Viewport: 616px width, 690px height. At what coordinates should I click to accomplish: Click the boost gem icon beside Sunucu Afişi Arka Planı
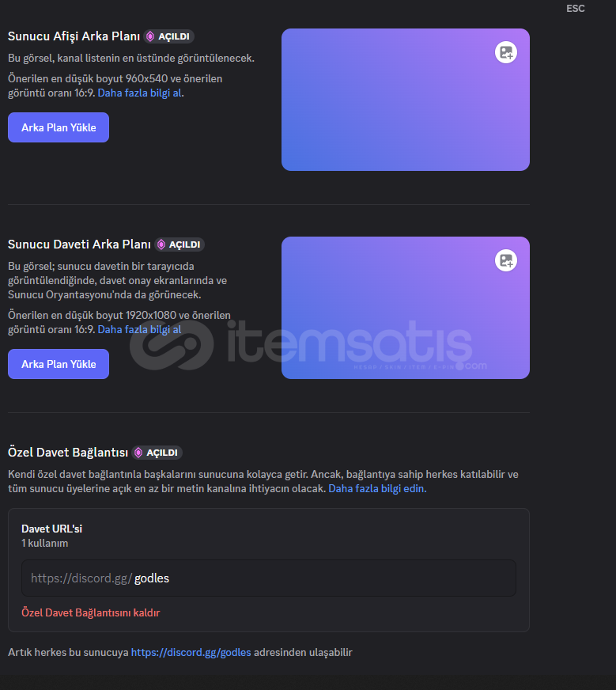click(x=150, y=36)
